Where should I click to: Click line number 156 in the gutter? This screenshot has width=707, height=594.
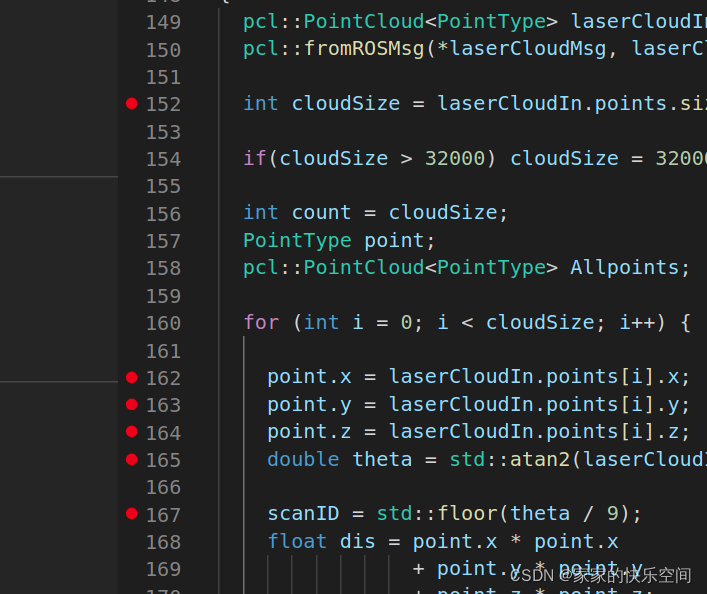[163, 214]
